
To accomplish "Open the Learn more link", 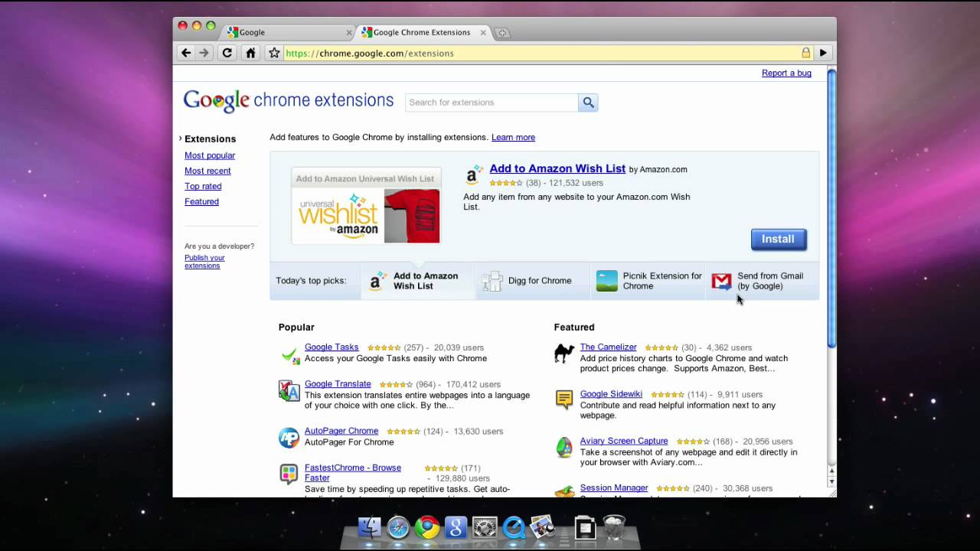I will pyautogui.click(x=513, y=138).
